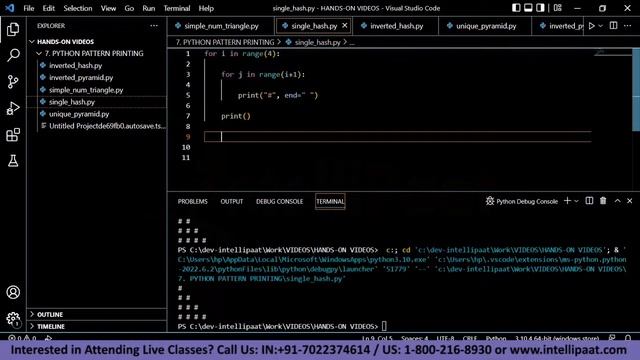Open the Source Control view
Viewport: 640px width, 360px height.
tap(13, 82)
